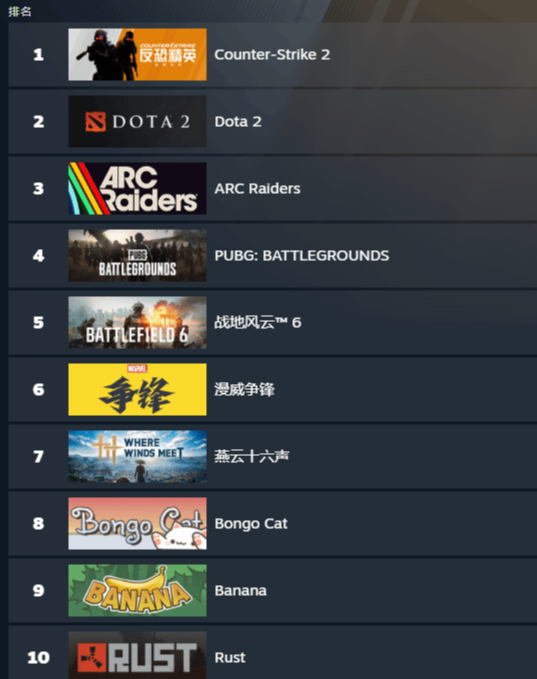Click the Dota 2 game title

point(238,122)
